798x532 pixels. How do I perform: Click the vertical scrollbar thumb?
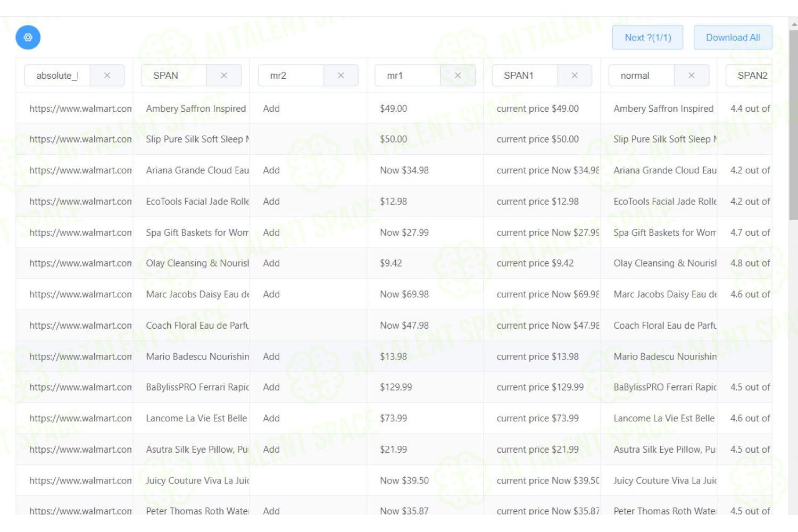point(793,125)
